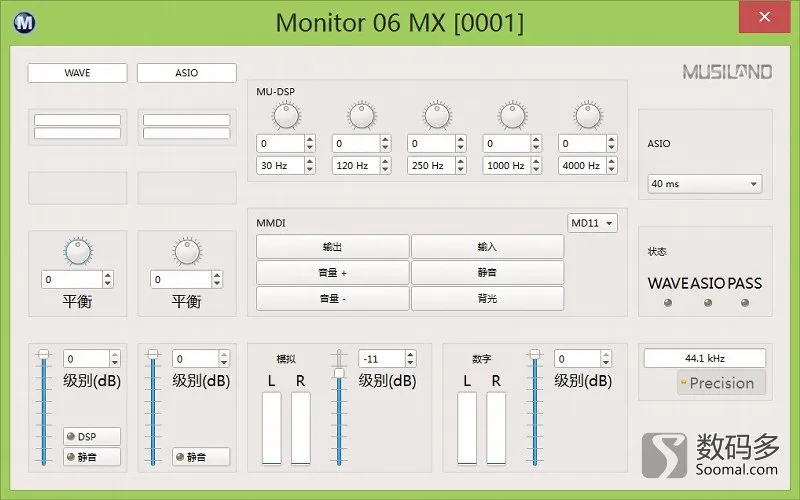Click the EQ knob above the 120 Hz band
This screenshot has width=800, height=500.
click(361, 115)
